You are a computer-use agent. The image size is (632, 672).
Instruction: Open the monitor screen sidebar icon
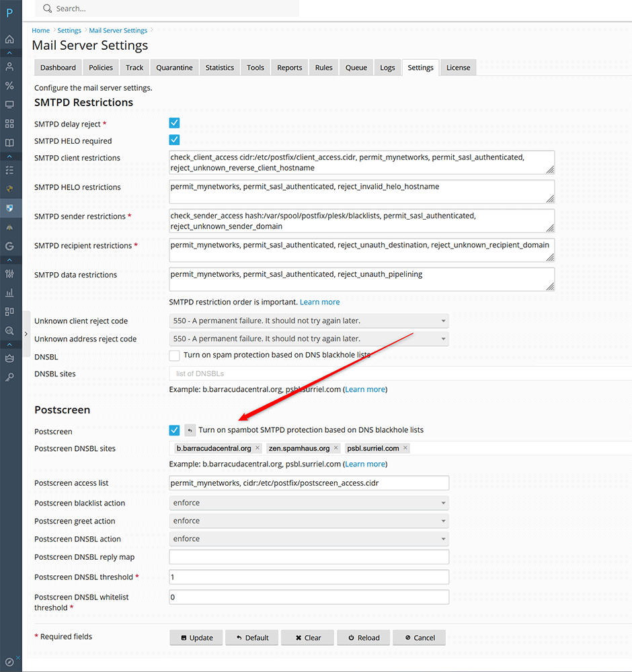coord(9,105)
